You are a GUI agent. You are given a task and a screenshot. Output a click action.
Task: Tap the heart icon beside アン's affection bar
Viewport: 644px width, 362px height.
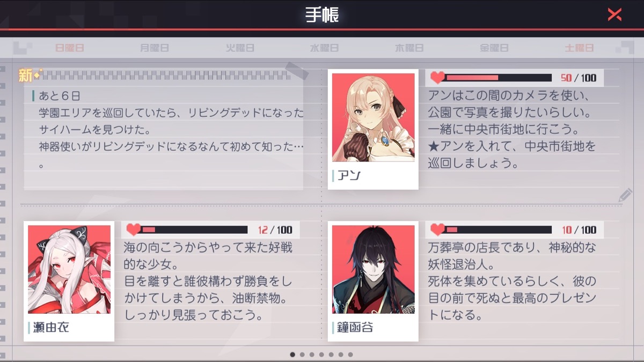437,78
